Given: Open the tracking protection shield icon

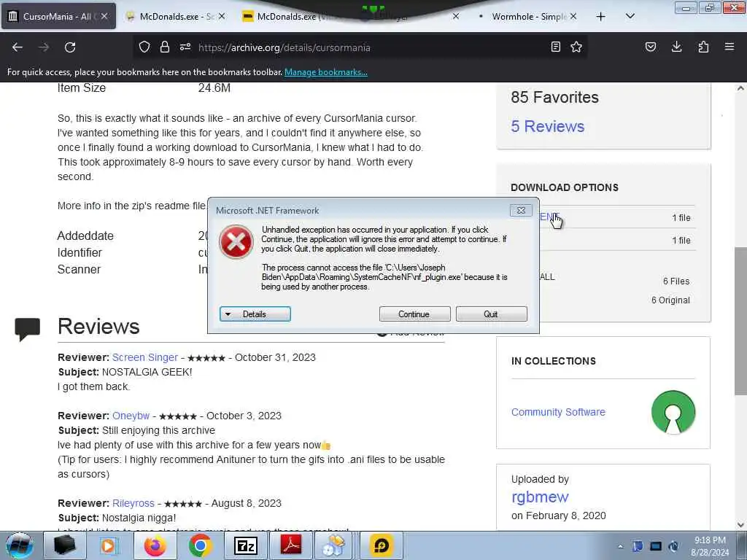Looking at the screenshot, I should [x=144, y=47].
